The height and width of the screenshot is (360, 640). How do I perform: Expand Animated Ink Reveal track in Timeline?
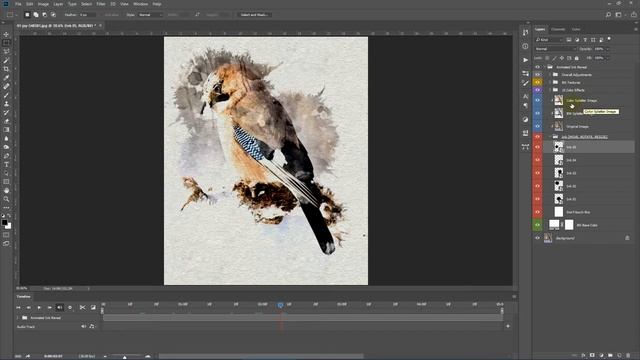[x=18, y=318]
